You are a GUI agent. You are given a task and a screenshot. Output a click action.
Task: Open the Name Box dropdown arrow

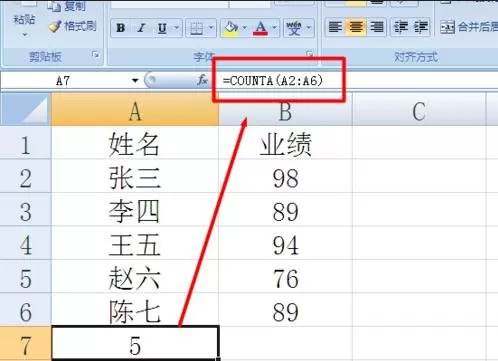[x=135, y=80]
